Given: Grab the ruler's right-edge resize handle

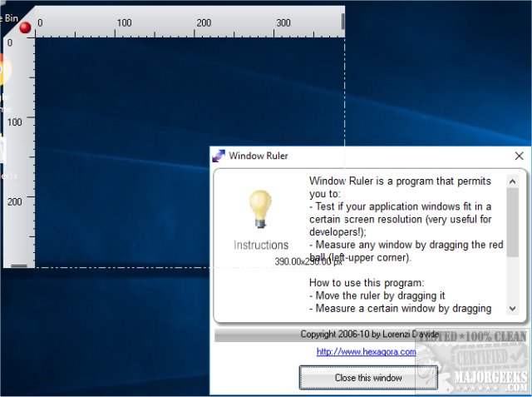Looking at the screenshot, I should pyautogui.click(x=342, y=22).
